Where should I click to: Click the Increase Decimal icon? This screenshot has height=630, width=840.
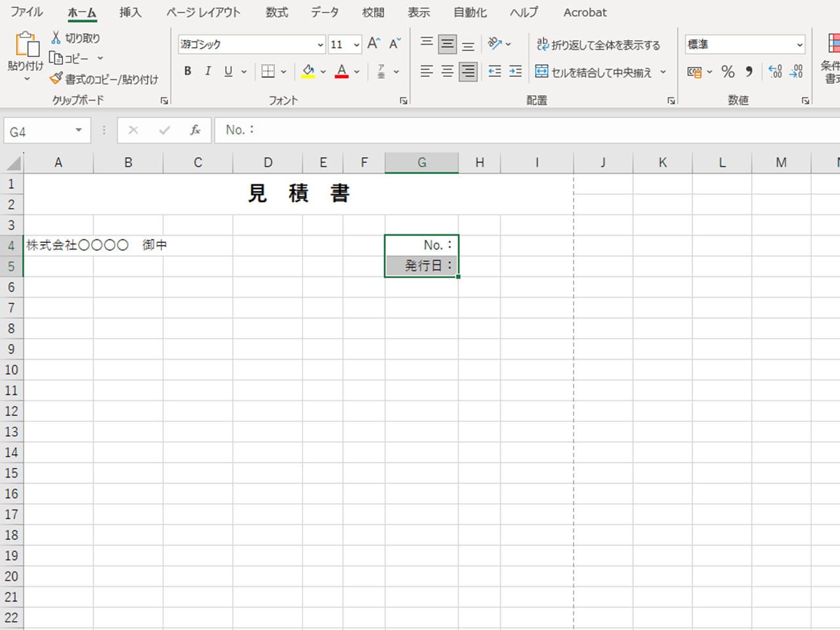775,72
